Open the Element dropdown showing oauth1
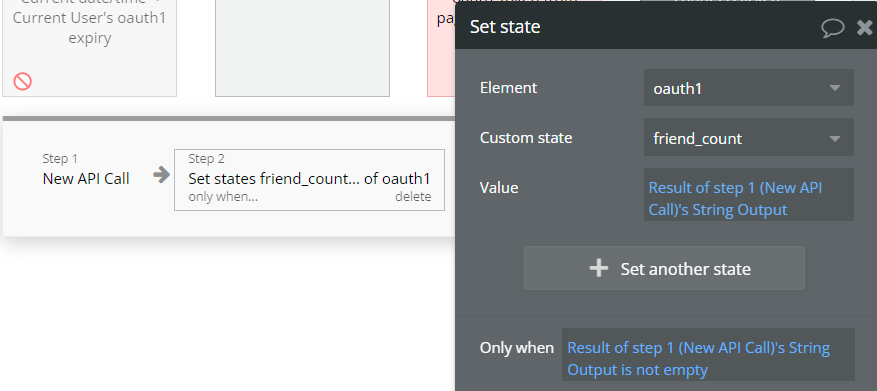877x391 pixels. [x=748, y=88]
